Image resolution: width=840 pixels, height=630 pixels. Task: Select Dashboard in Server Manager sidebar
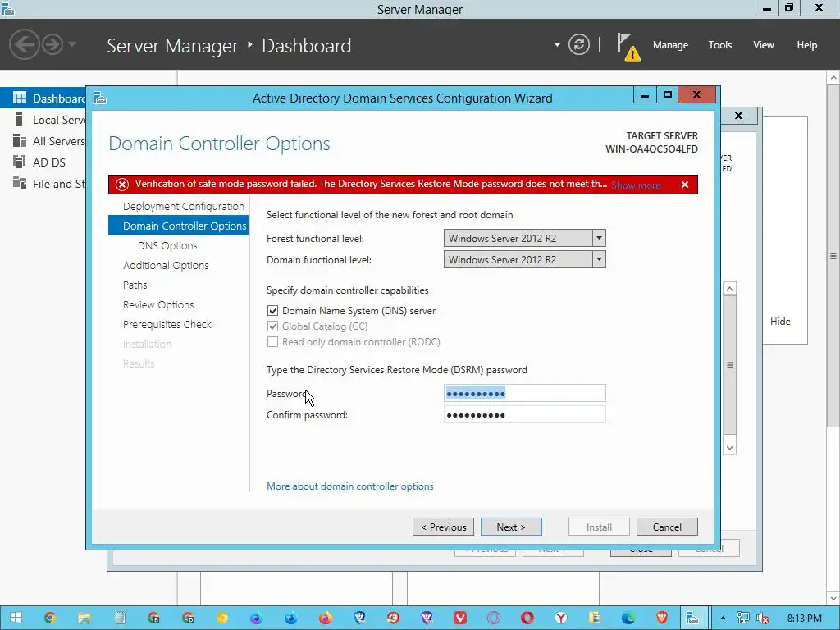[x=43, y=98]
